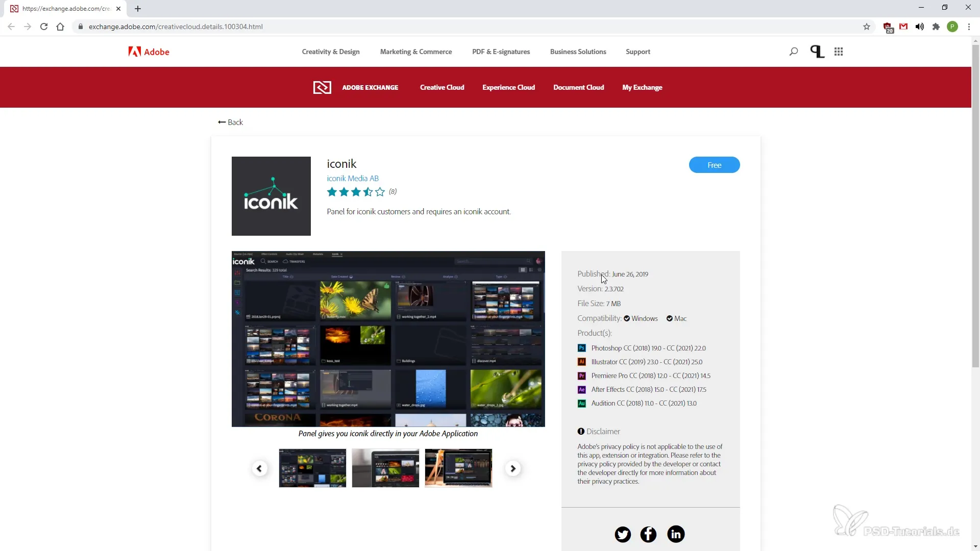Image resolution: width=980 pixels, height=551 pixels.
Task: Click the site lock icon in address bar
Action: click(x=80, y=27)
